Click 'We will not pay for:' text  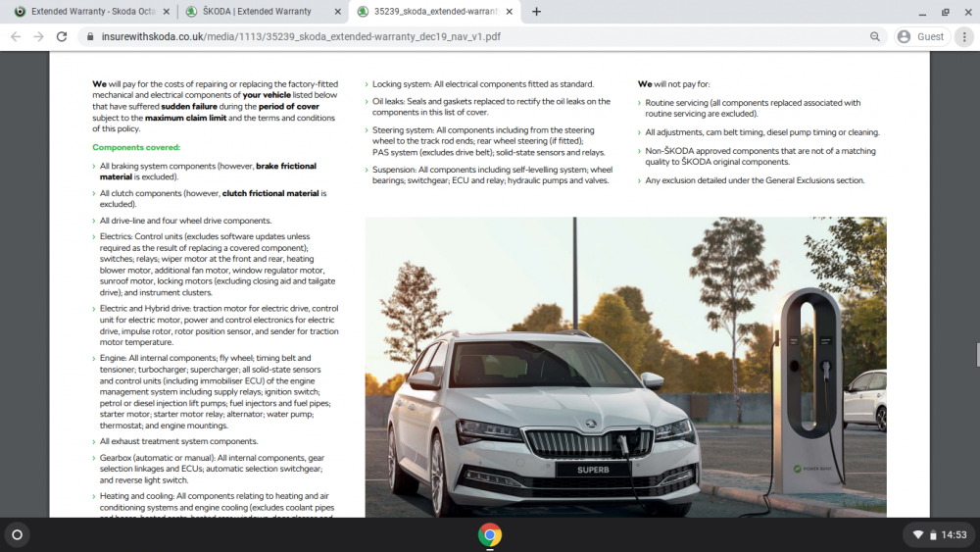[x=674, y=83]
